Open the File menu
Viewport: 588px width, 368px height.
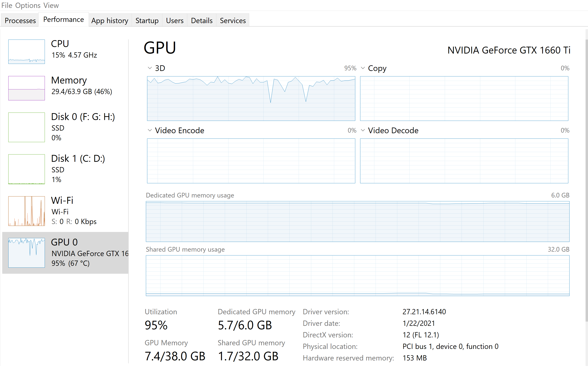[6, 5]
